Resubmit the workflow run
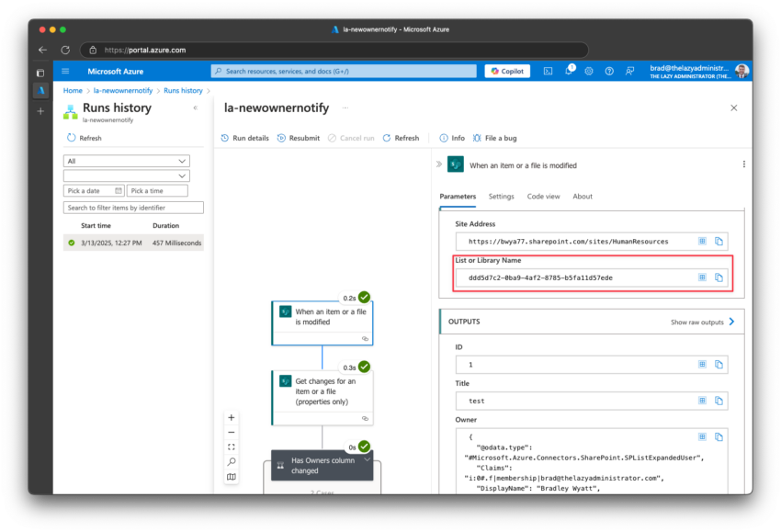The width and height of the screenshot is (781, 532). click(299, 138)
